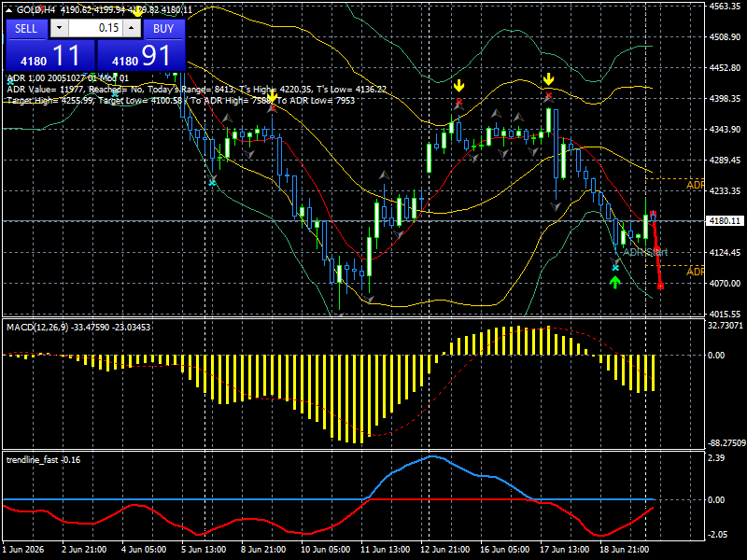The height and width of the screenshot is (560, 747).
Task: Select red x marker under 17 Jun arrow
Action: pos(549,96)
